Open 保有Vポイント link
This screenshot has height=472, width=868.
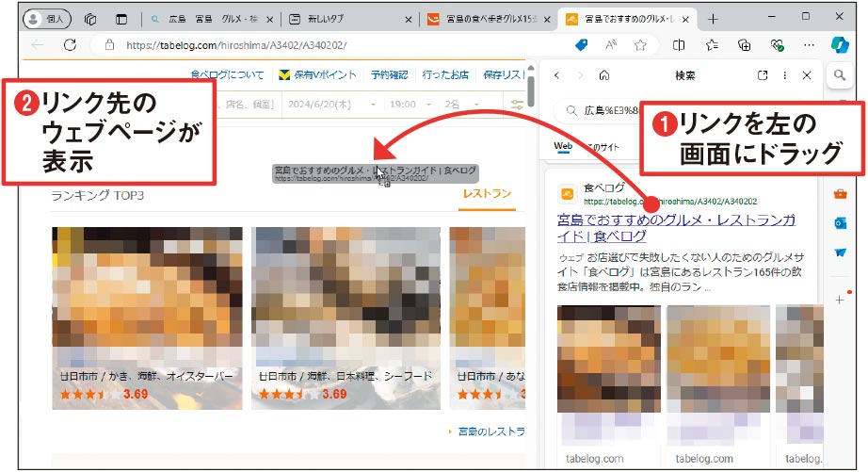(318, 74)
